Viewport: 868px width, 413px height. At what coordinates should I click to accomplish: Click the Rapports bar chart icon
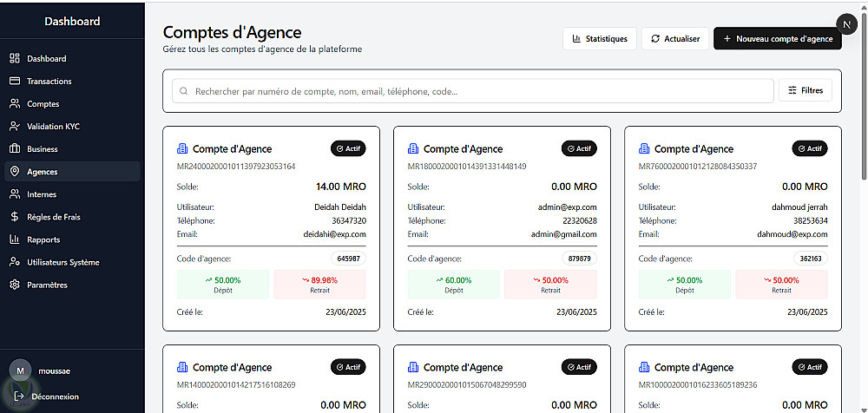[14, 239]
